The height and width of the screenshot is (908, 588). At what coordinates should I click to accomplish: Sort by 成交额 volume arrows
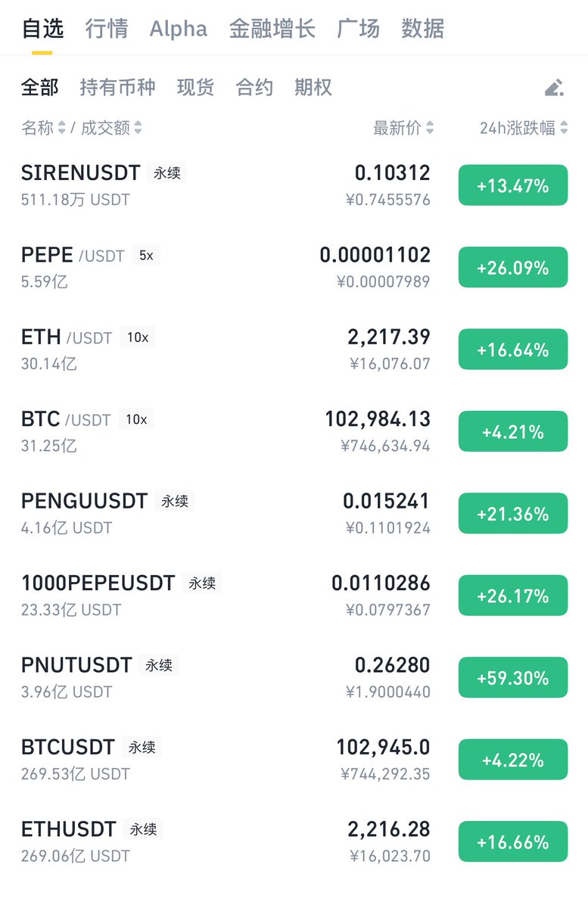click(x=138, y=129)
